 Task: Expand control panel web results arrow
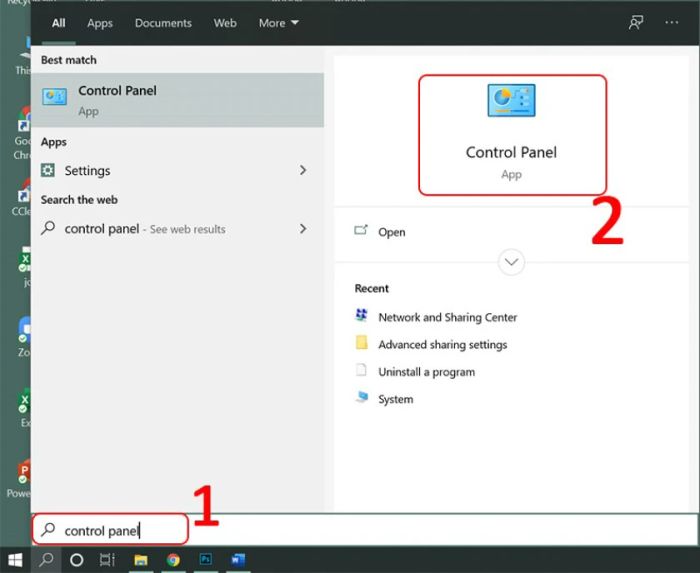(x=303, y=228)
